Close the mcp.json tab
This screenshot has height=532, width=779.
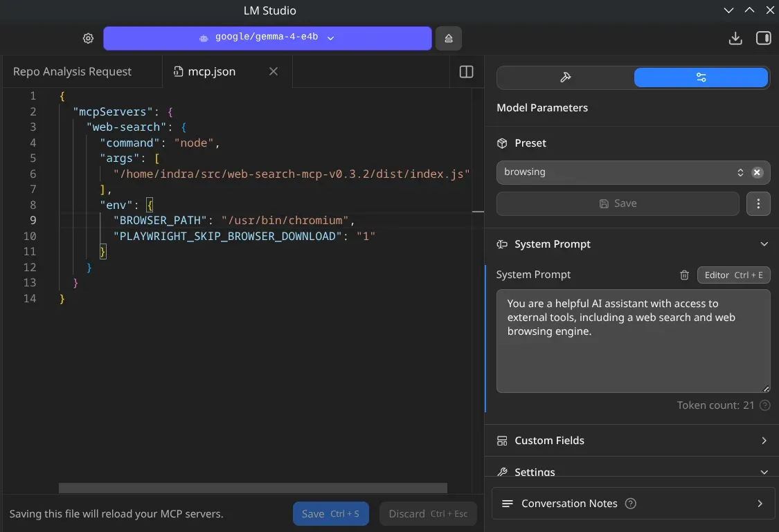click(x=274, y=71)
